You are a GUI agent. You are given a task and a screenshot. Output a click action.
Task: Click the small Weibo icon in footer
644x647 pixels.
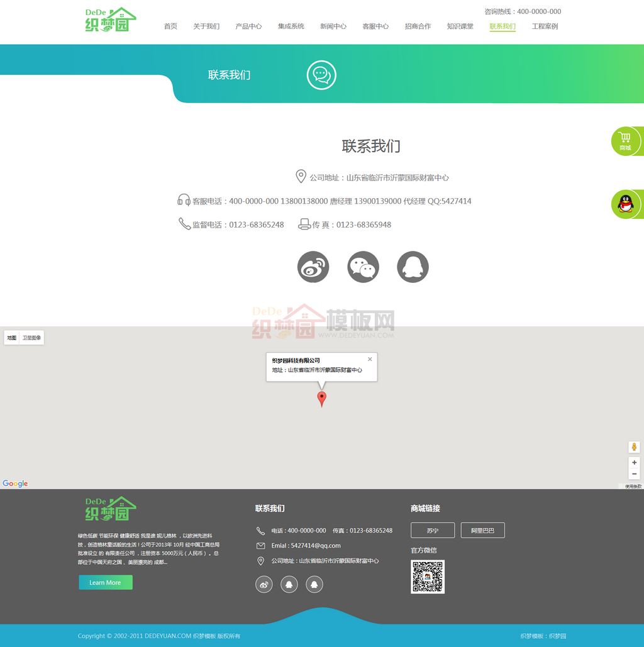264,585
